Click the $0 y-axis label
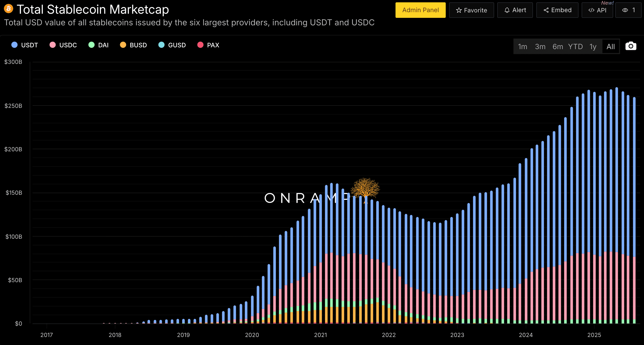 (18, 324)
